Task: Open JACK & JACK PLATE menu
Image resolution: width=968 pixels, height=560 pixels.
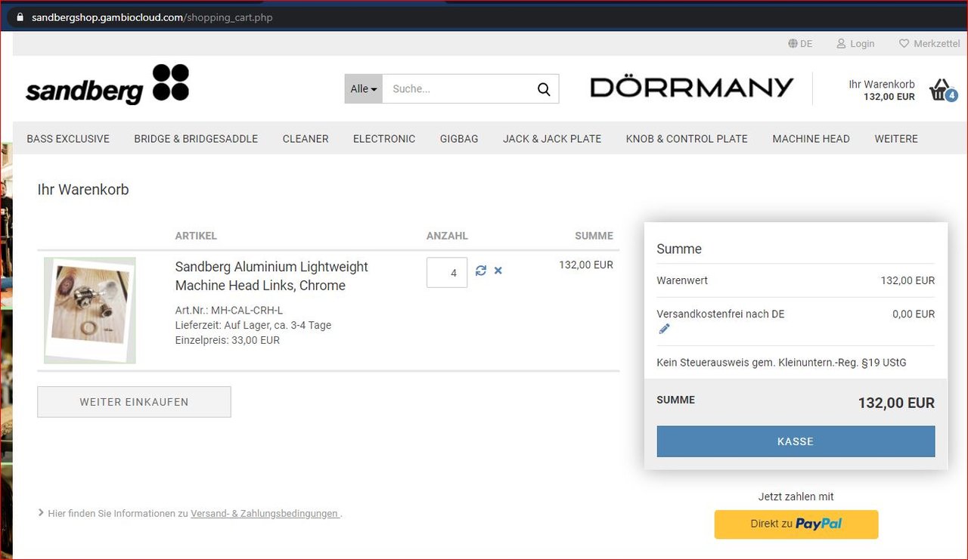Action: coord(552,138)
